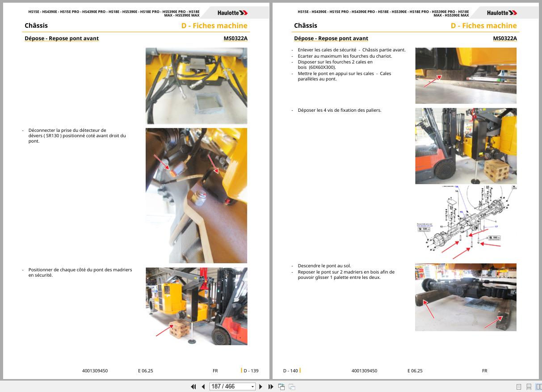Click 'FR' language mark on left page footer

pos(215,371)
